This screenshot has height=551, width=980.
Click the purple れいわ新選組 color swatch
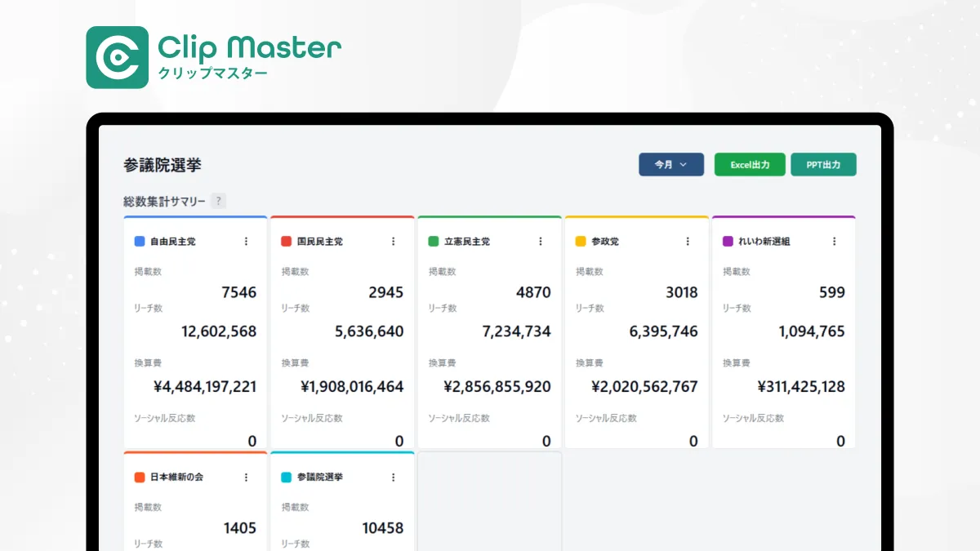[x=728, y=242]
